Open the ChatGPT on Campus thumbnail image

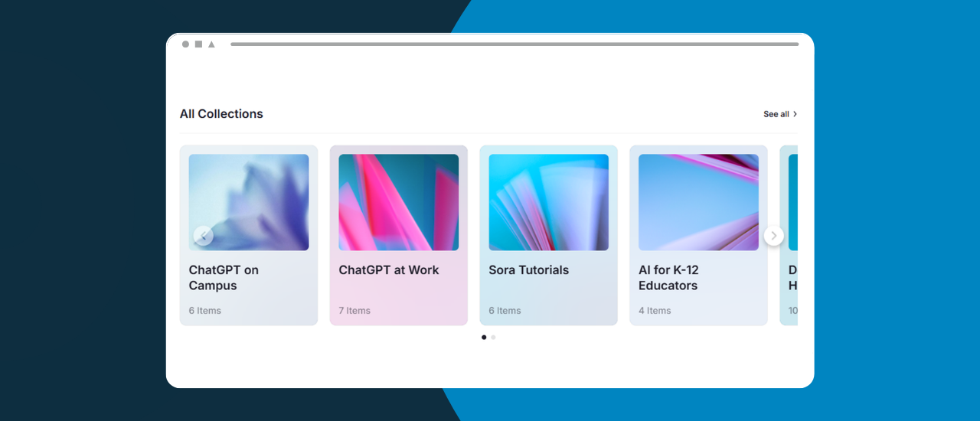249,202
